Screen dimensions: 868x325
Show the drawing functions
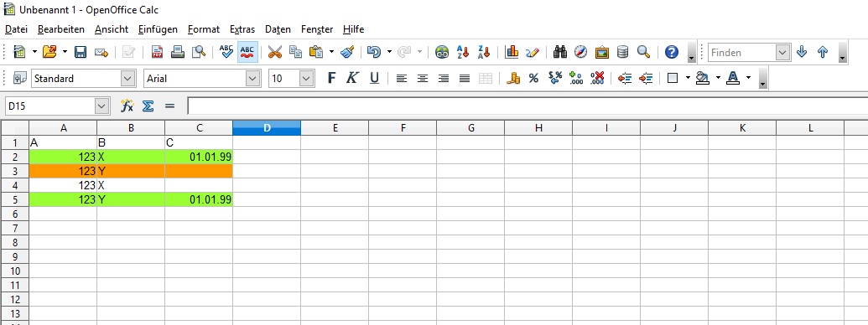coord(533,52)
